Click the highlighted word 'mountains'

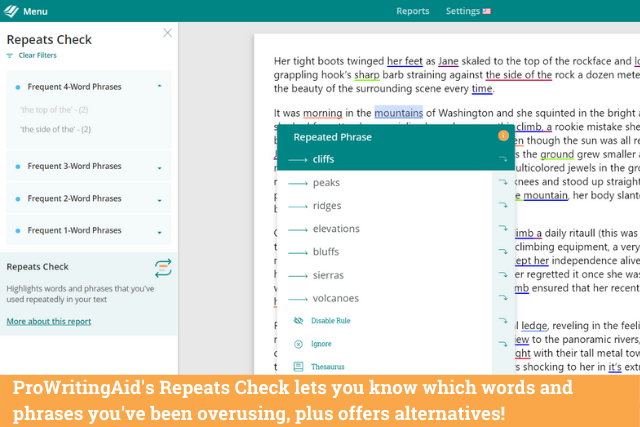coord(398,113)
